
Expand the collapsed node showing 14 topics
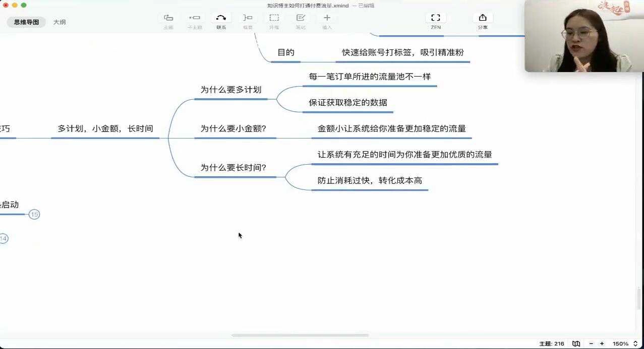(5, 238)
